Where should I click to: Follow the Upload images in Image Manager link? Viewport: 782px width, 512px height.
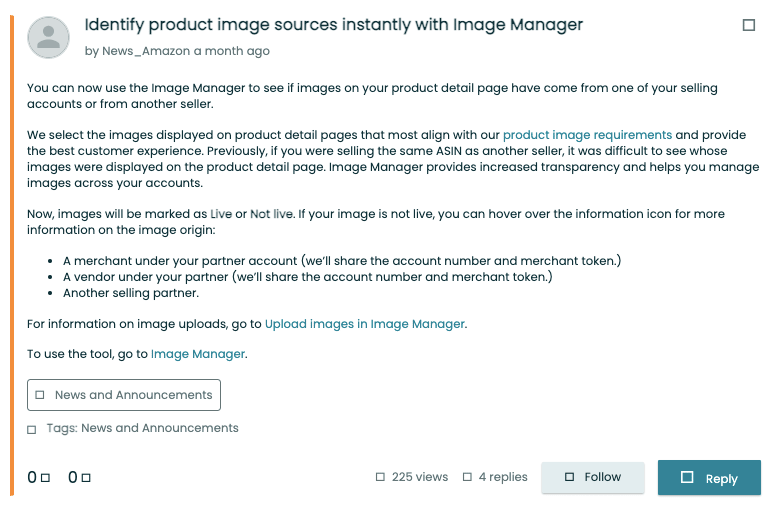tap(365, 324)
